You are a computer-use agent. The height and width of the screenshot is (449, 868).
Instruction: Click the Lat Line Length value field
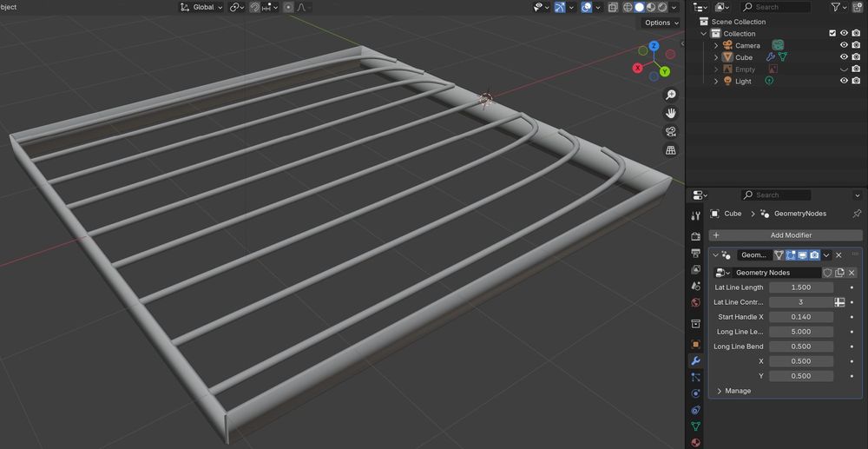[x=801, y=287]
